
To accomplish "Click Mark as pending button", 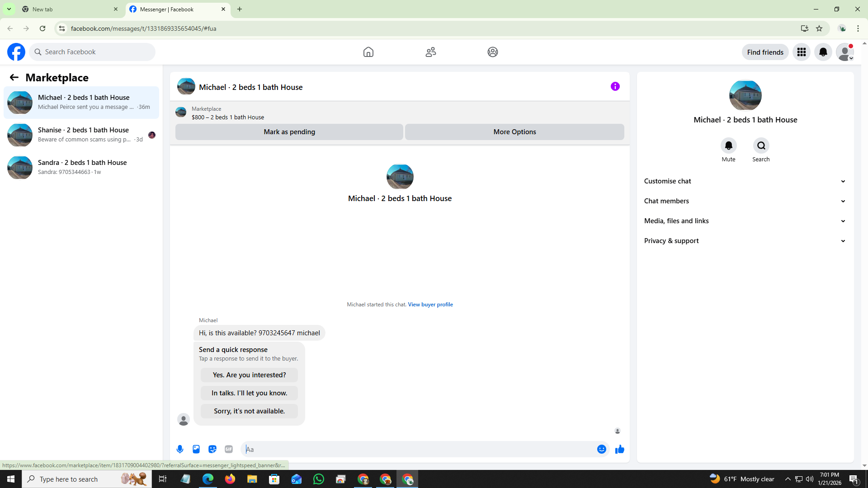I will [289, 132].
